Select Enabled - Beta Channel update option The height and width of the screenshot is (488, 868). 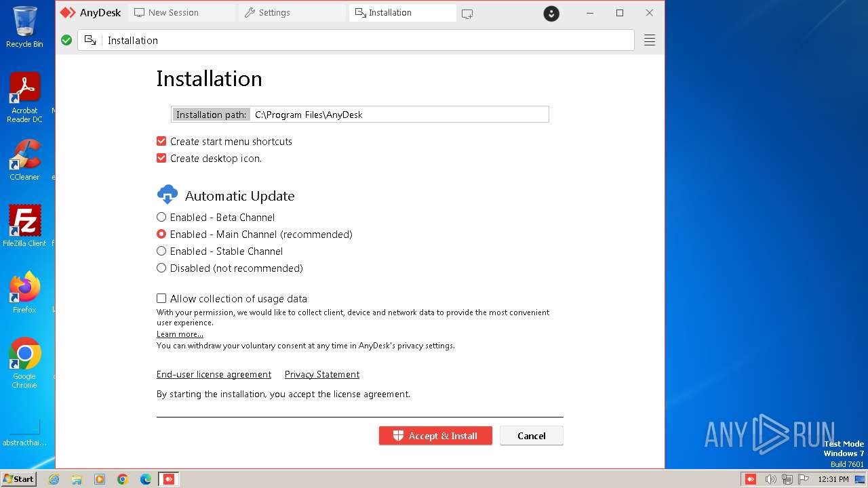point(161,217)
